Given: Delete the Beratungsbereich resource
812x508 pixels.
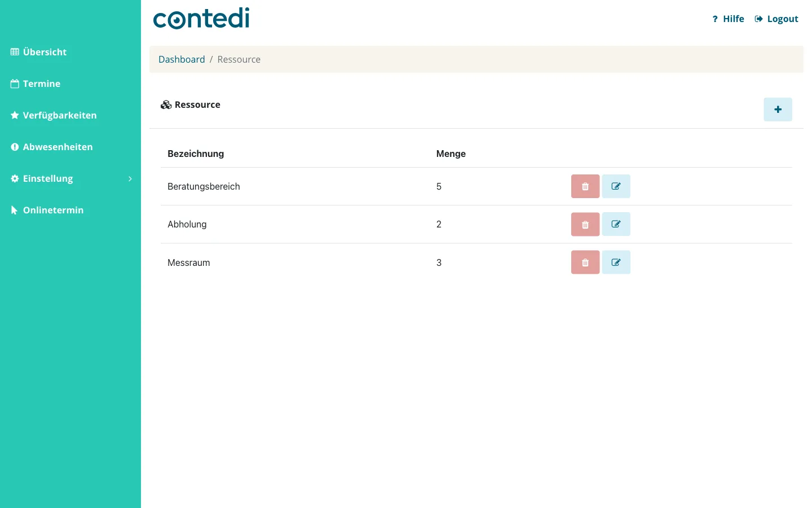Looking at the screenshot, I should [585, 186].
